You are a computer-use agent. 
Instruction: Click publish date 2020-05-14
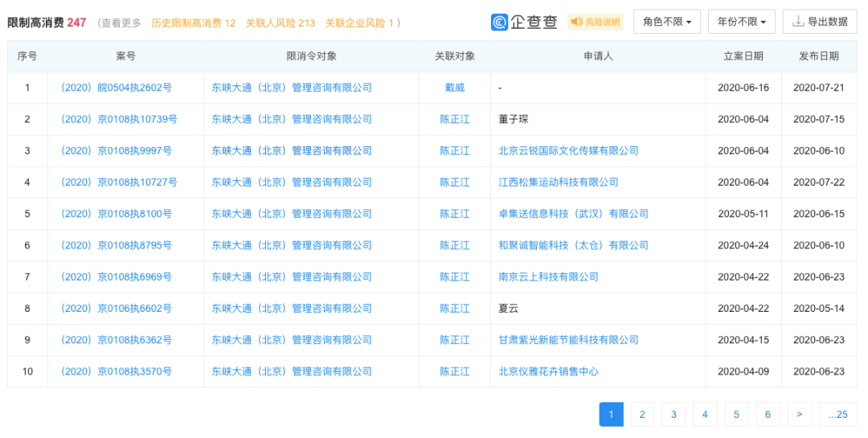pyautogui.click(x=819, y=309)
